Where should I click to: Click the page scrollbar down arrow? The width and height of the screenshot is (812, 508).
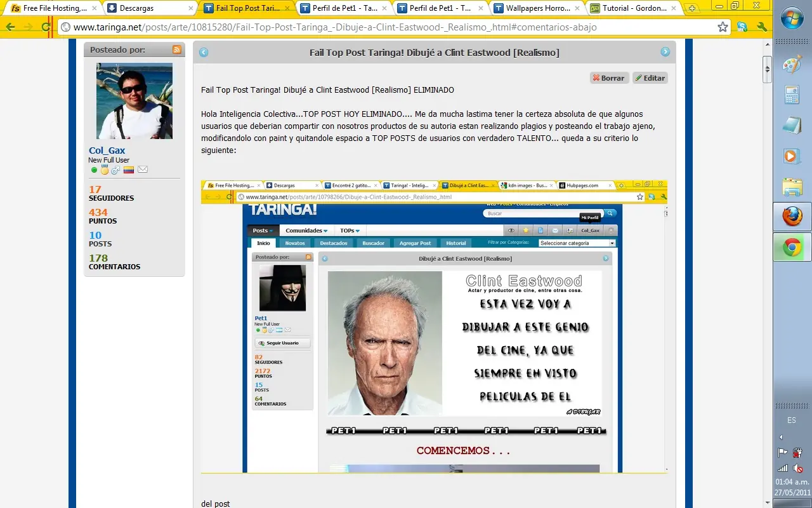point(767,502)
